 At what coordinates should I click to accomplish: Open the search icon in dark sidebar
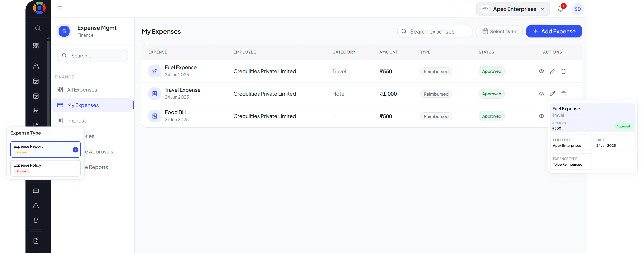click(x=38, y=28)
